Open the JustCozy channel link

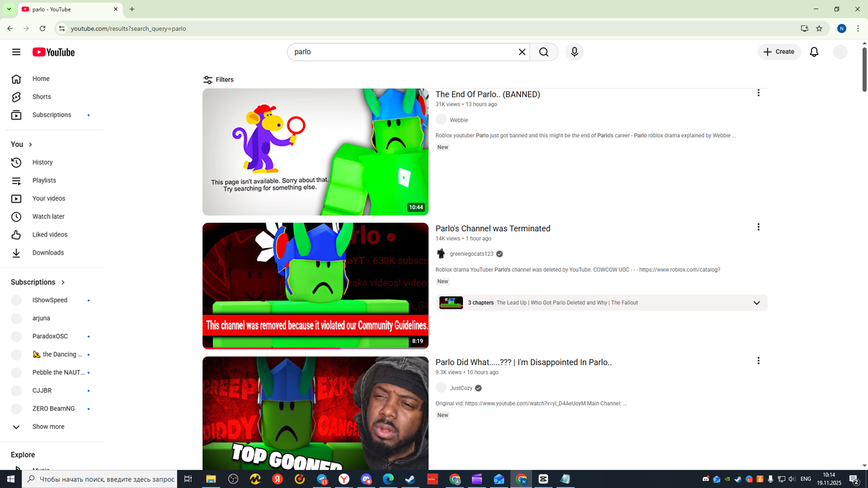point(461,388)
